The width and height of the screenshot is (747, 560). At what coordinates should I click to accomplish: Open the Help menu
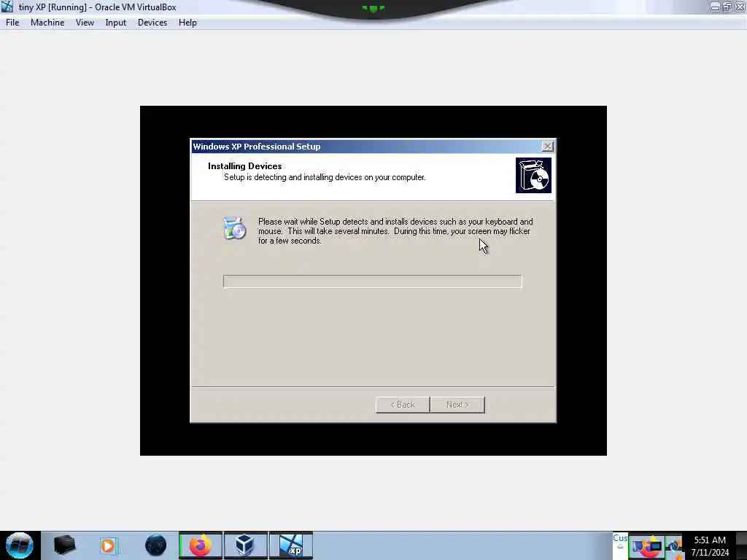tap(187, 23)
